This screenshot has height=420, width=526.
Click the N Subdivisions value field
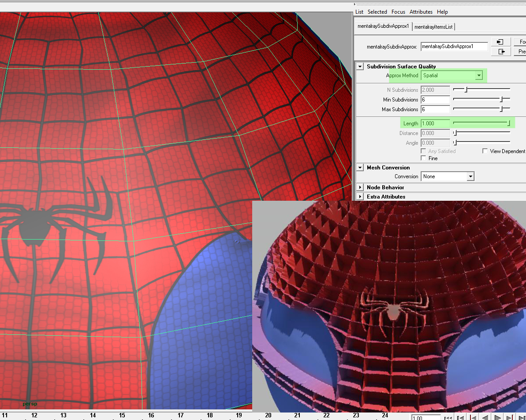click(x=435, y=90)
